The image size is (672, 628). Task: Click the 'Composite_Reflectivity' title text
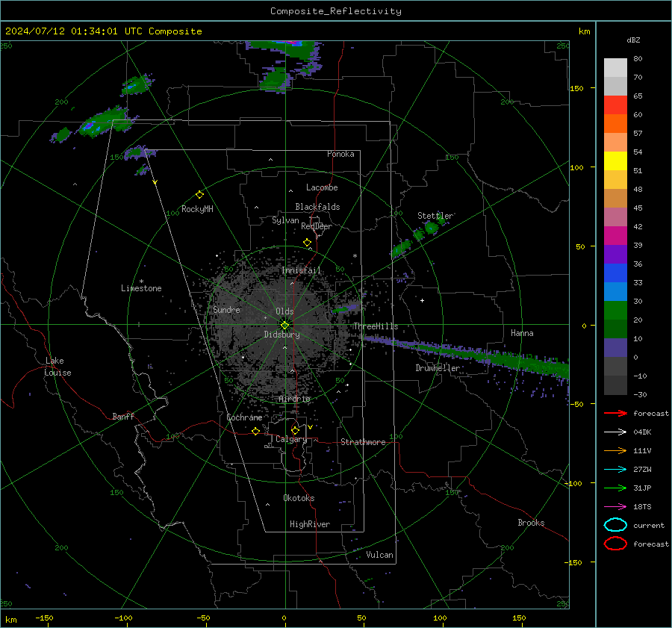coord(336,11)
